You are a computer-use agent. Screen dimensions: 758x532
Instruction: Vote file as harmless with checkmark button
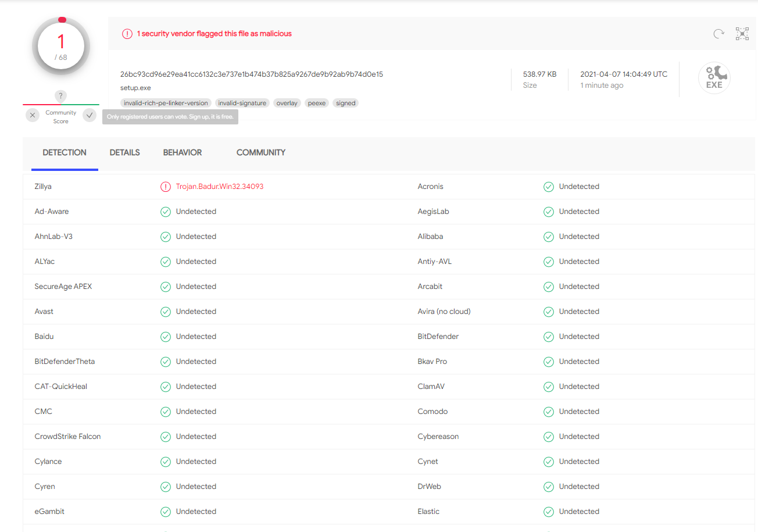coord(90,115)
